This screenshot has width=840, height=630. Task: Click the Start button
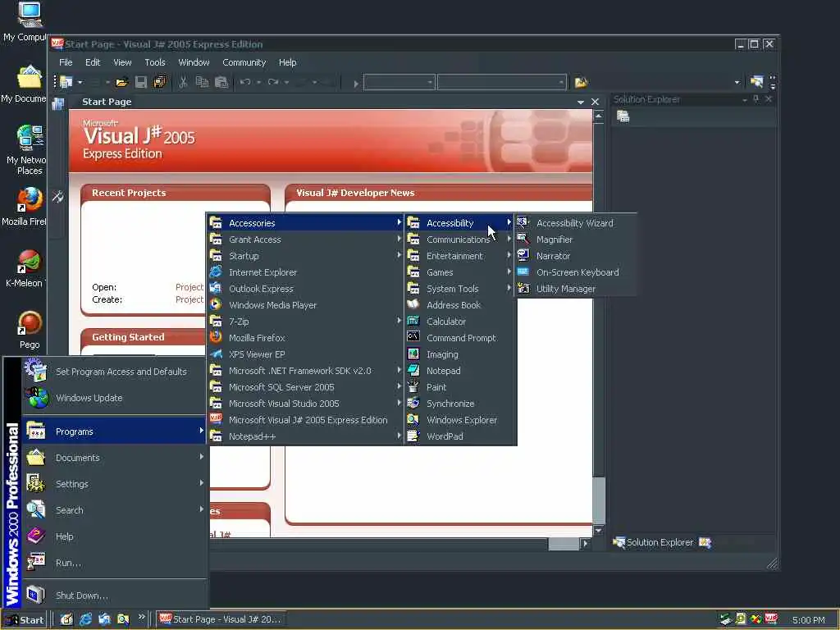(x=25, y=620)
